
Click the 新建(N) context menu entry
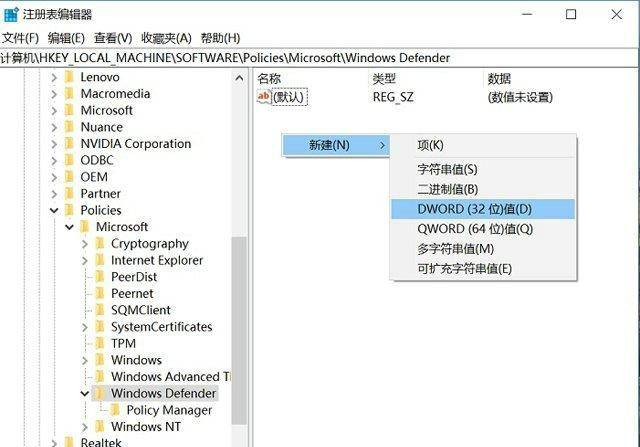pyautogui.click(x=336, y=145)
